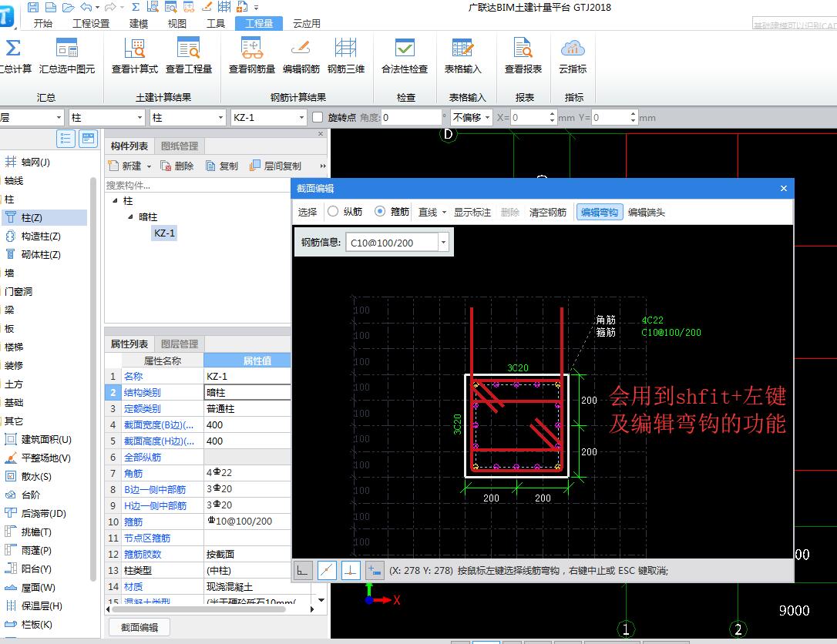Switch to 图层管理 tab

180,344
